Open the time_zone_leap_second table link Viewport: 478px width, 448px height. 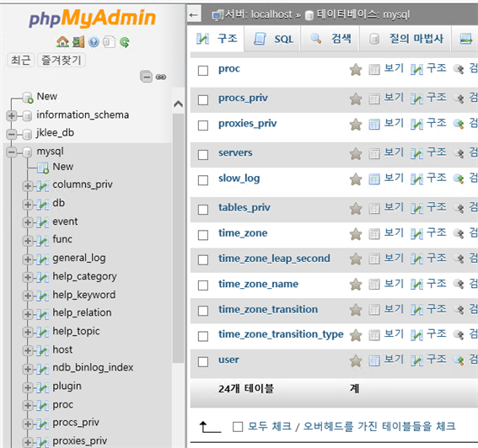tap(274, 259)
